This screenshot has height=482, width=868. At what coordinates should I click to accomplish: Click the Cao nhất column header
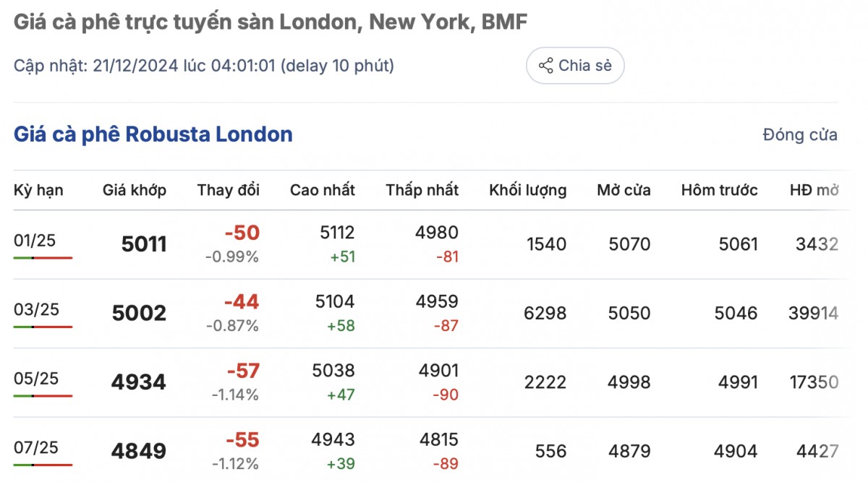point(322,190)
